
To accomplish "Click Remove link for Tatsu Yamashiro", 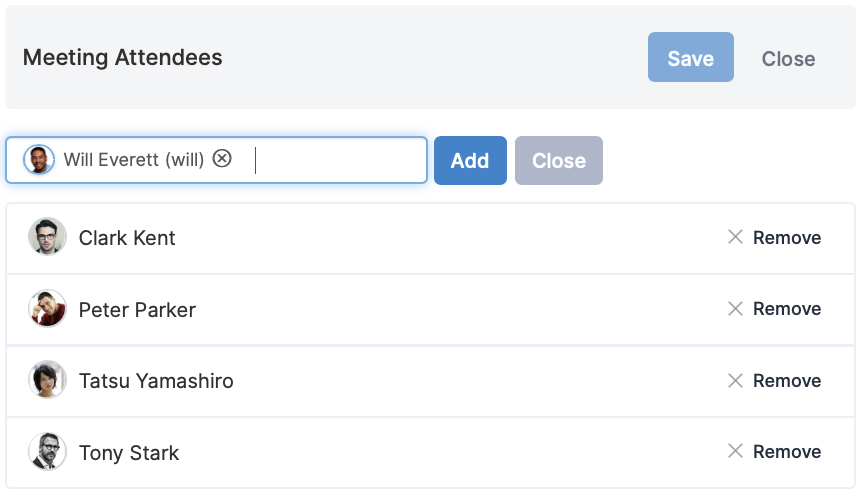I will coord(787,380).
